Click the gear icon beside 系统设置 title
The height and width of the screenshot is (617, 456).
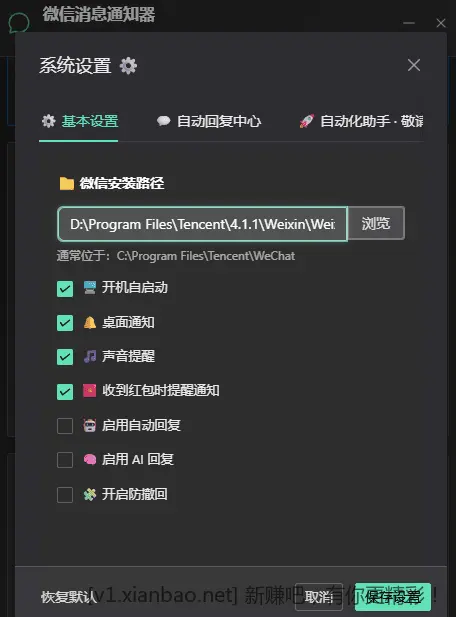tap(128, 65)
